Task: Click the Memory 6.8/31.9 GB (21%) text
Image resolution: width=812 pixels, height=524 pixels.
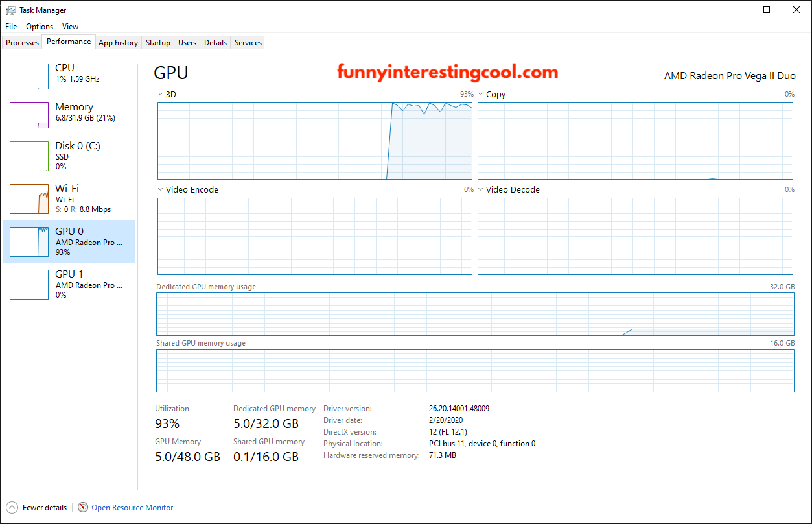Action: pos(86,118)
